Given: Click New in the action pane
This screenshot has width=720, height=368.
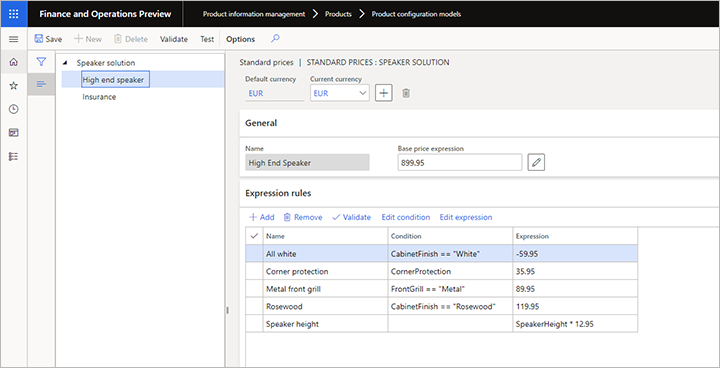Looking at the screenshot, I should 88,39.
